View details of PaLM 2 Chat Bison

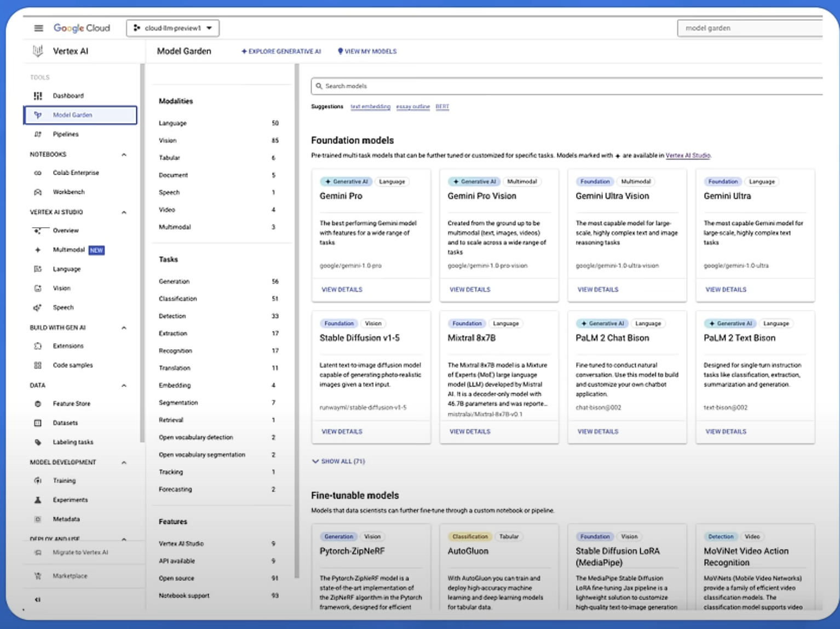point(598,432)
